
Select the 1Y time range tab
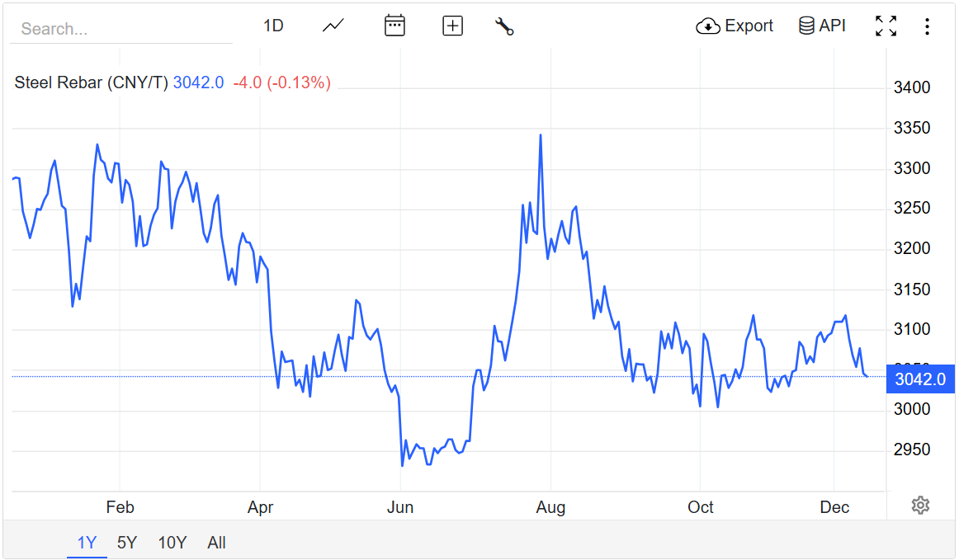87,543
